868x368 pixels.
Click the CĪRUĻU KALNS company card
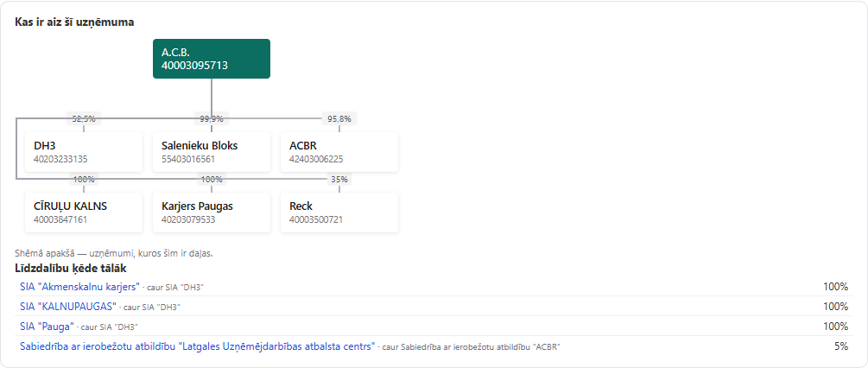(84, 213)
